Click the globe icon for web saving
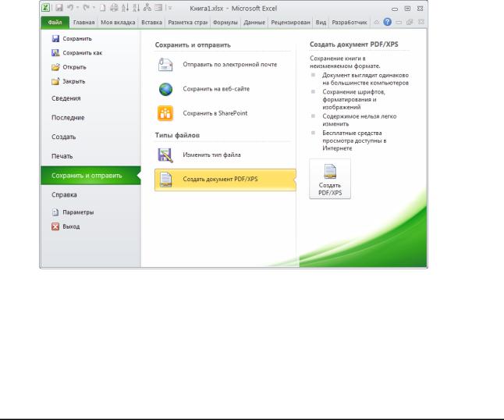The image size is (504, 420). tap(165, 89)
